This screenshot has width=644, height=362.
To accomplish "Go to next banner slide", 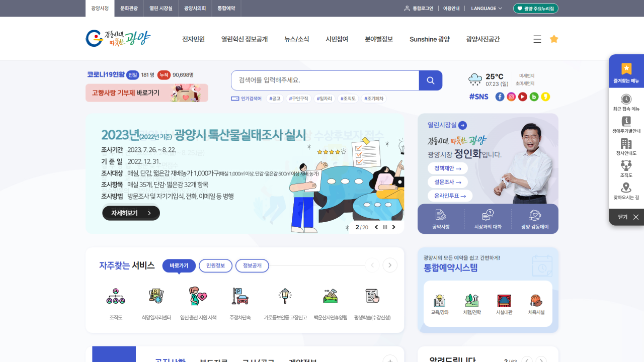I will tap(394, 227).
